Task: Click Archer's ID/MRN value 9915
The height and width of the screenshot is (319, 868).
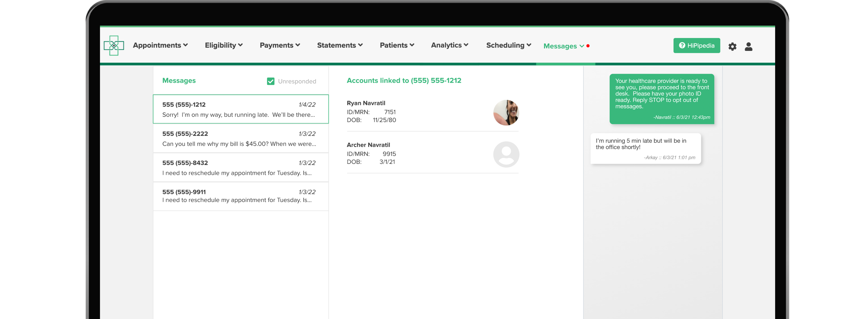Action: pyautogui.click(x=389, y=154)
